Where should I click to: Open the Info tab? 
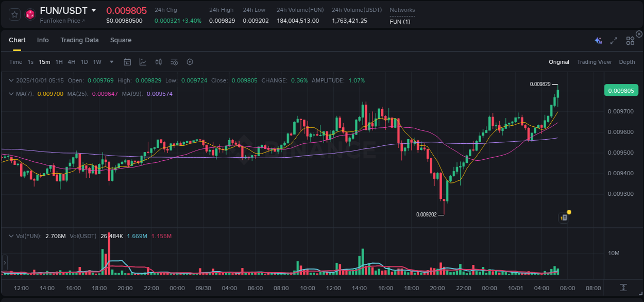(43, 40)
